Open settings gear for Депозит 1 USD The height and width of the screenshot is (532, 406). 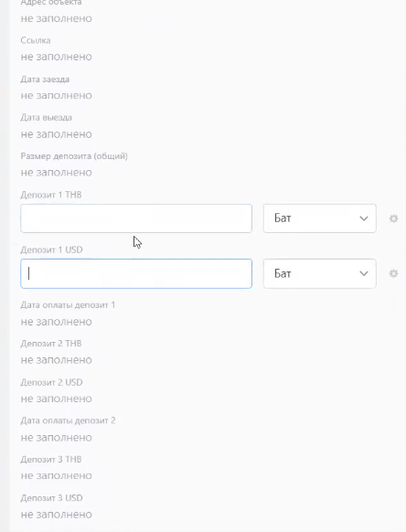[393, 273]
